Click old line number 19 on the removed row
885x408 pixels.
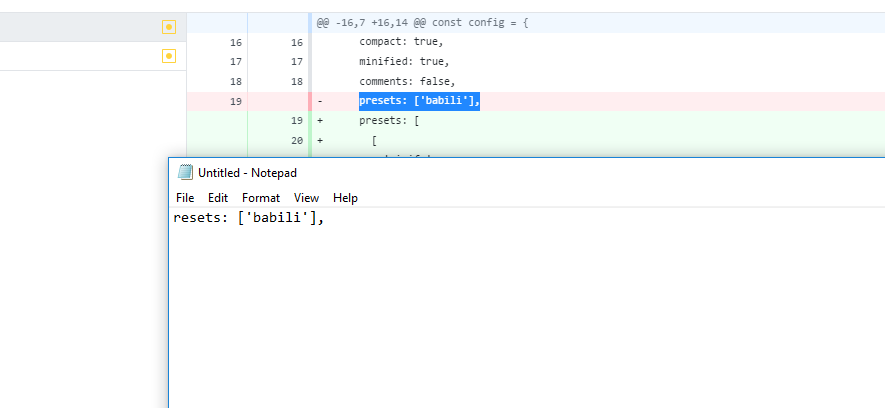[235, 102]
